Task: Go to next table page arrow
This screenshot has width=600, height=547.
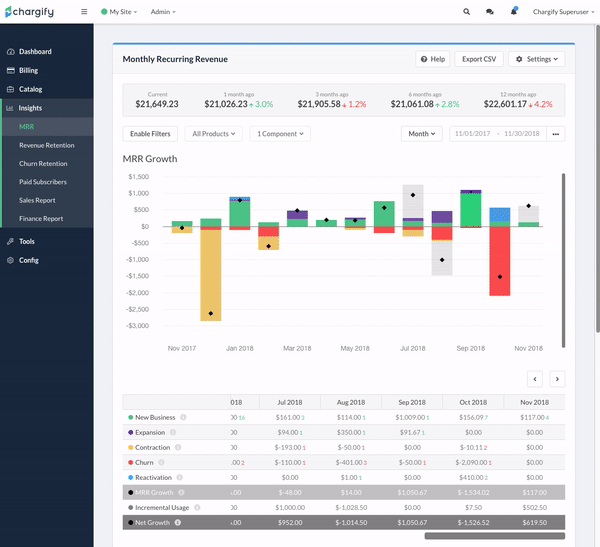Action: click(557, 379)
